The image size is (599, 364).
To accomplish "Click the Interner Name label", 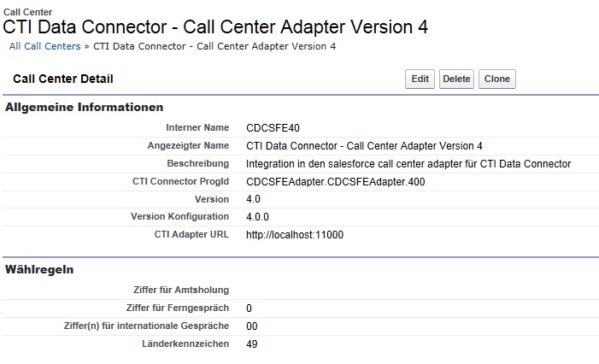I will point(197,128).
